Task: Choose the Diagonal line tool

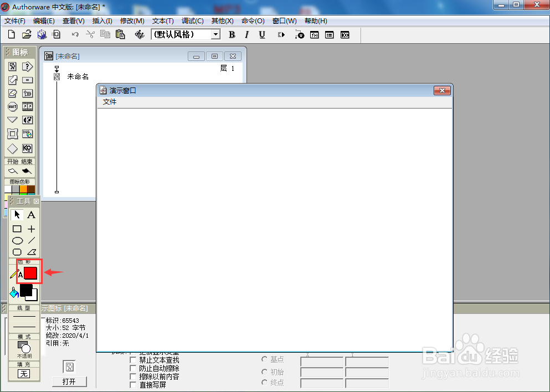Action: pyautogui.click(x=32, y=240)
